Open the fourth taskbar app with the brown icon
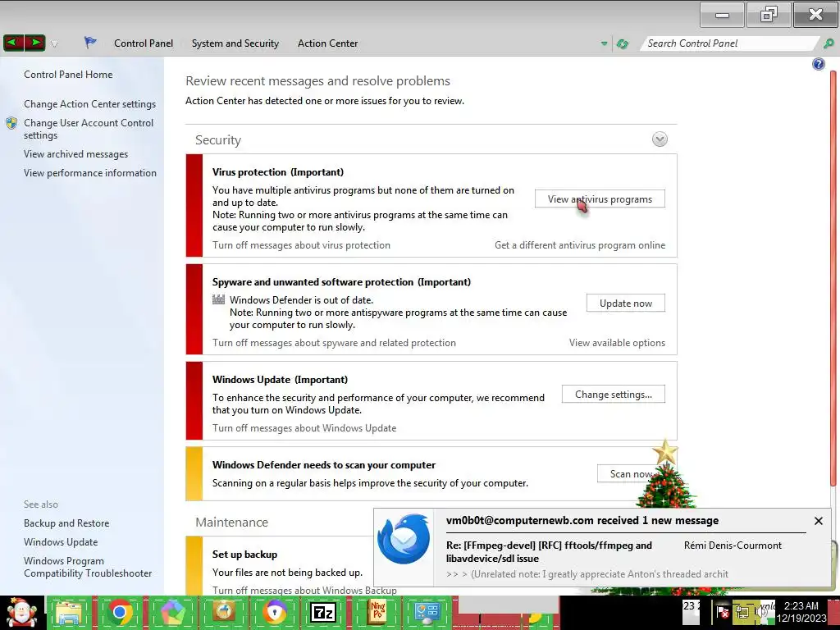The image size is (840, 630). [x=224, y=612]
